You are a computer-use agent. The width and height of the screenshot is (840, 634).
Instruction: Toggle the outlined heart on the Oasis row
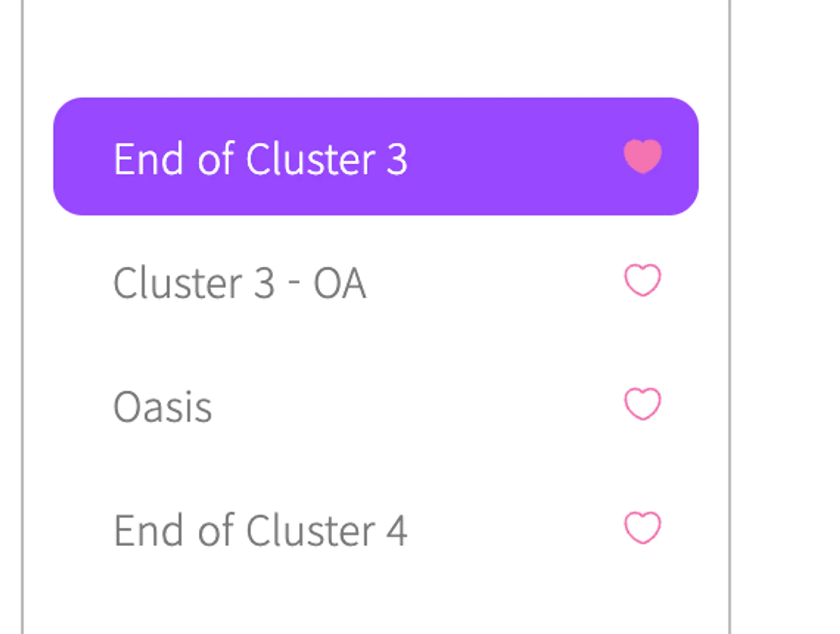click(x=643, y=404)
